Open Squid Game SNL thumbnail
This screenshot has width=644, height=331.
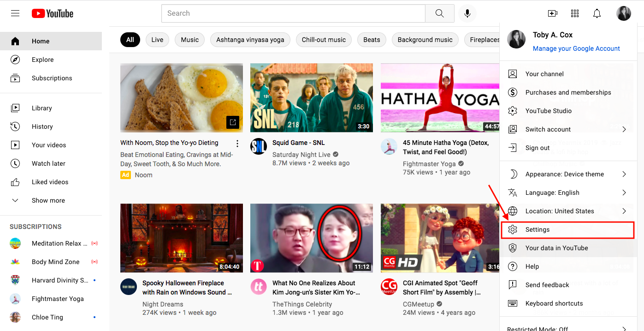pos(312,97)
